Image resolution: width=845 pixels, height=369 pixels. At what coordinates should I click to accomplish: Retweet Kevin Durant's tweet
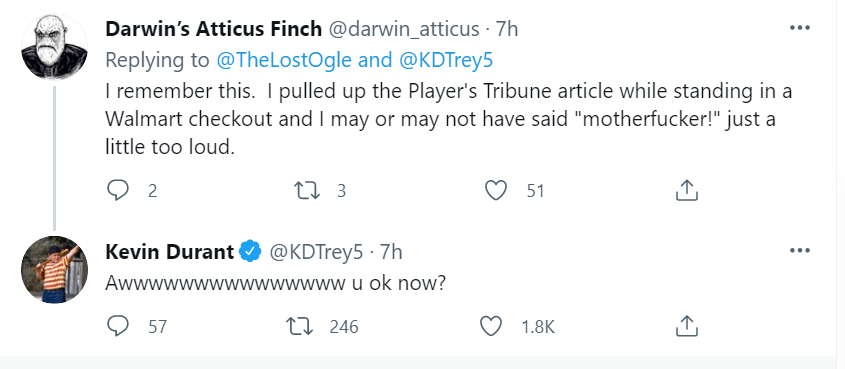point(300,326)
